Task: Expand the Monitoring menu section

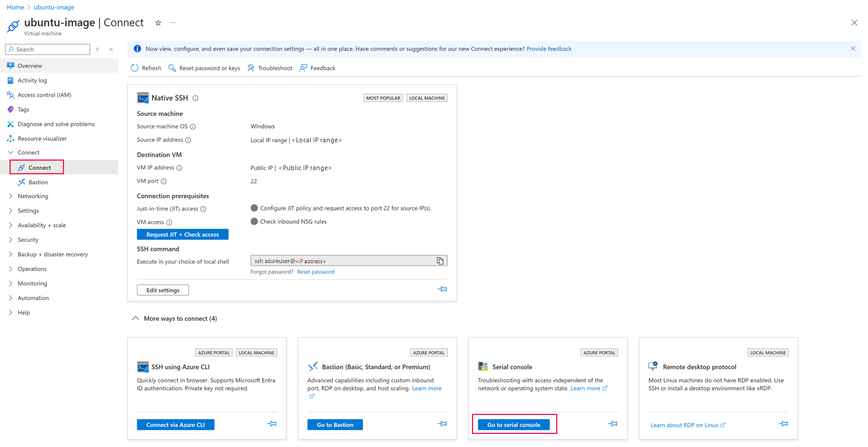Action: click(x=32, y=283)
